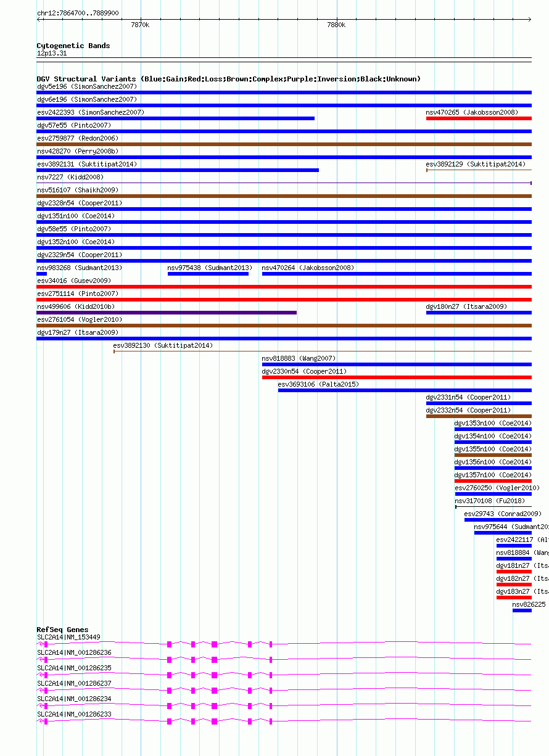Select transcript SLC2A14|NM_001286236

coord(74,652)
